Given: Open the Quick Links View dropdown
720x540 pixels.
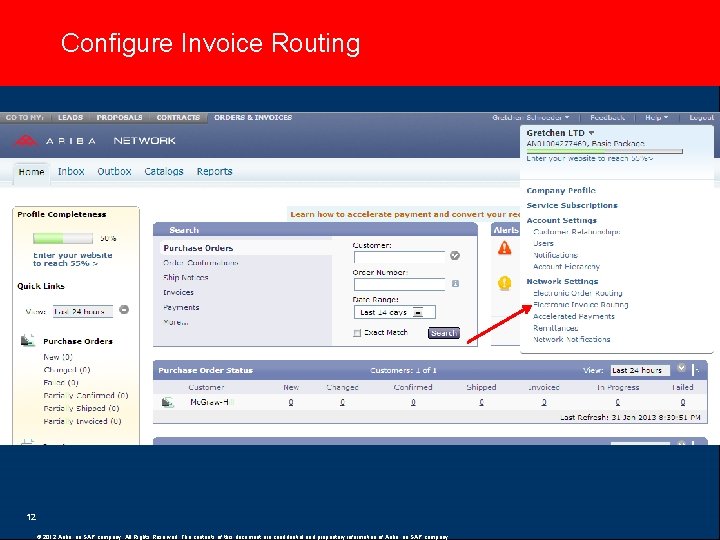Looking at the screenshot, I should tap(83, 311).
